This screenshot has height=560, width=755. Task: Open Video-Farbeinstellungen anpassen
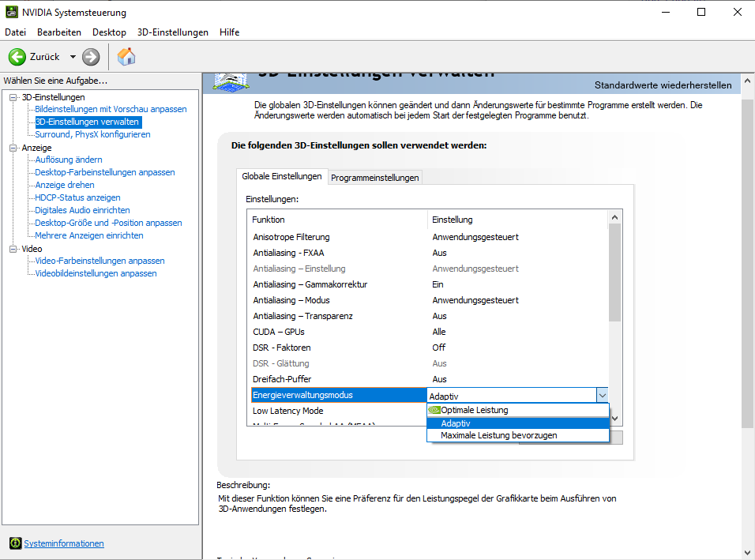(100, 261)
